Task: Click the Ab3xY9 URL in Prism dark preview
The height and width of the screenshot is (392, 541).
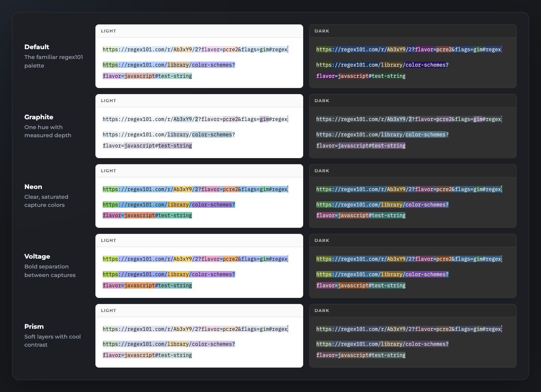Action: [x=408, y=329]
